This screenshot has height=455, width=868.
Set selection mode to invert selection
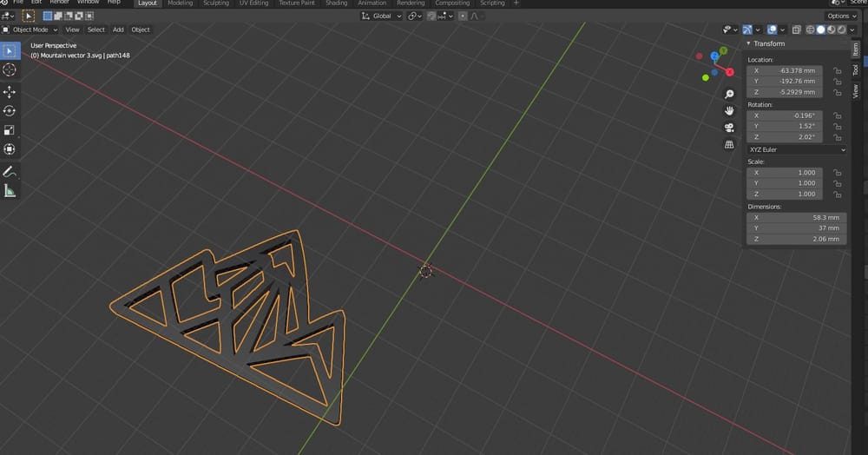pyautogui.click(x=79, y=16)
